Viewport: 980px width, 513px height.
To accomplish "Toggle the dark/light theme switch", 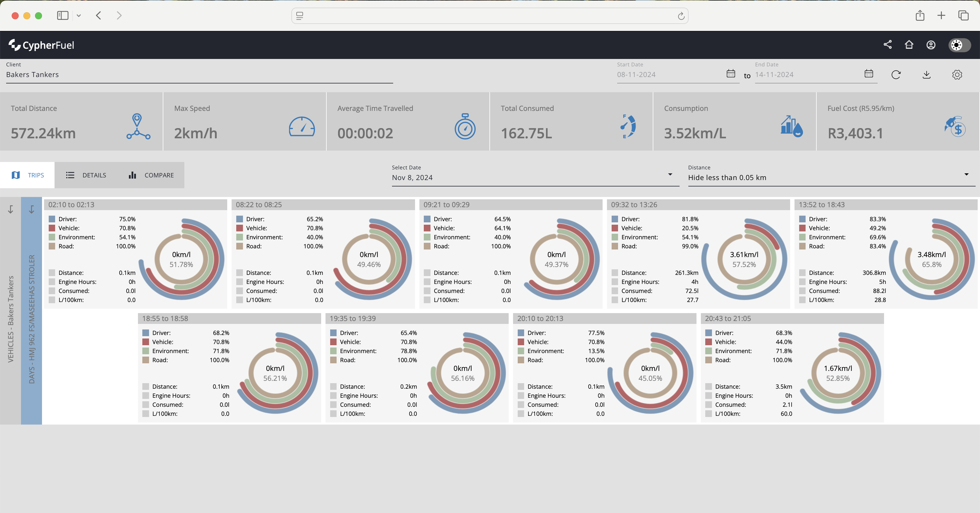I will (959, 45).
